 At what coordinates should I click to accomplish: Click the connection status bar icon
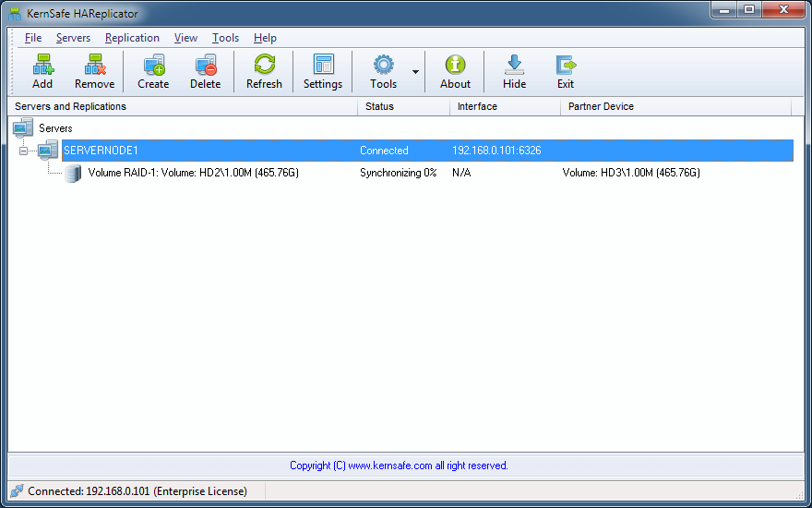tap(18, 490)
